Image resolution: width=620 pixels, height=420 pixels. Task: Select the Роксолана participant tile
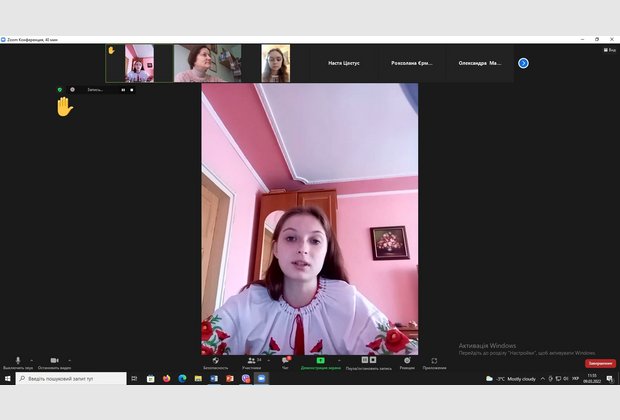[x=410, y=63]
